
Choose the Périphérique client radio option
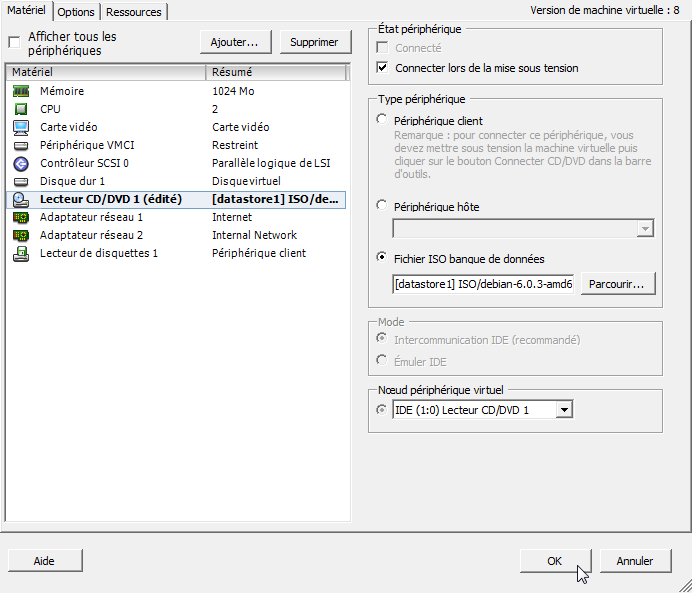pyautogui.click(x=382, y=120)
